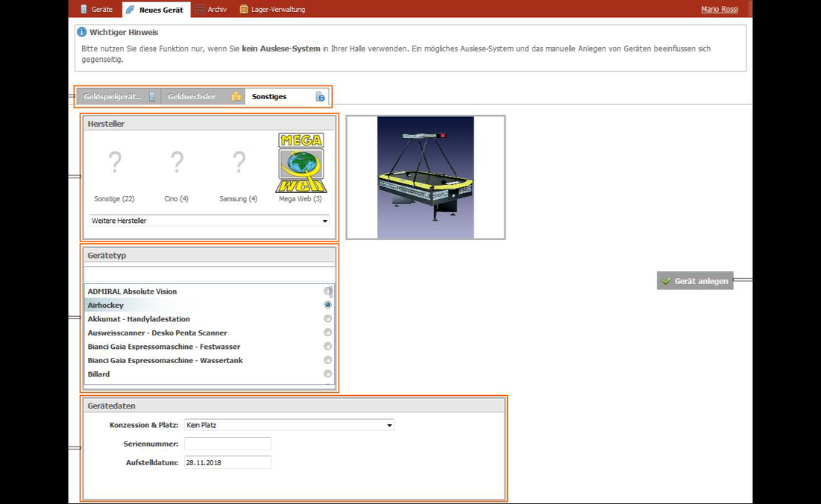Open the Konzession & Platz dropdown
Viewport: 821px width, 504px height.
click(x=289, y=425)
